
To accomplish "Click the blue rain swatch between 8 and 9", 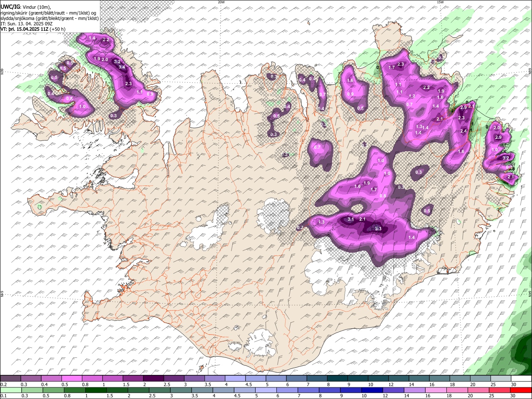I will click(330, 390).
